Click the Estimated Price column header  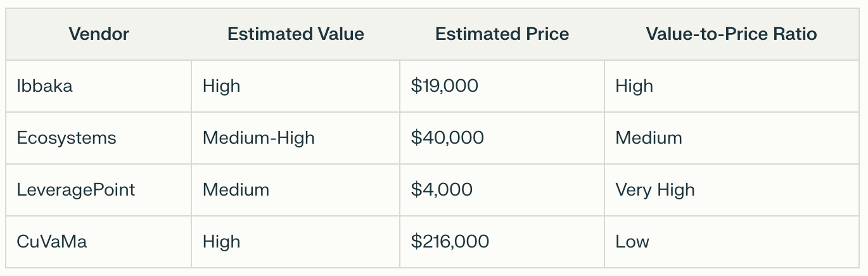pyautogui.click(x=502, y=34)
